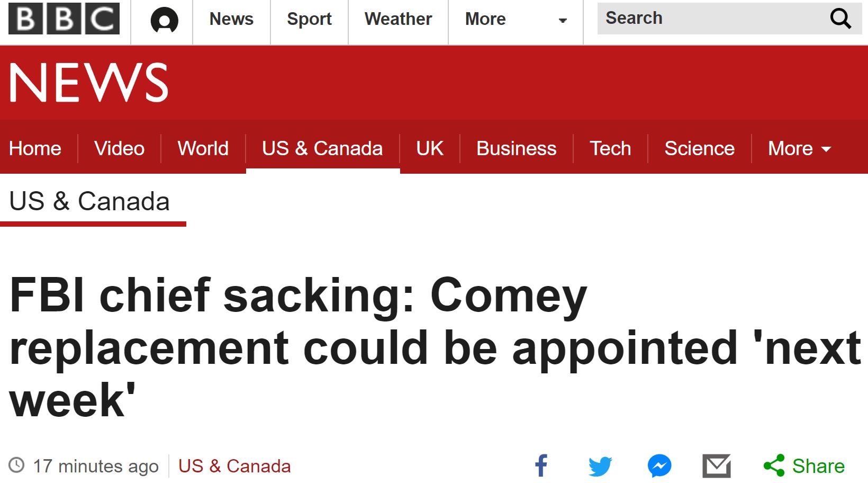Share article by email icon

(717, 466)
